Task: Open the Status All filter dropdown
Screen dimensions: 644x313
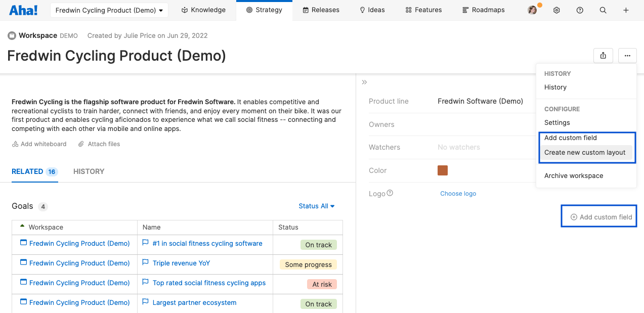Action: point(317,206)
